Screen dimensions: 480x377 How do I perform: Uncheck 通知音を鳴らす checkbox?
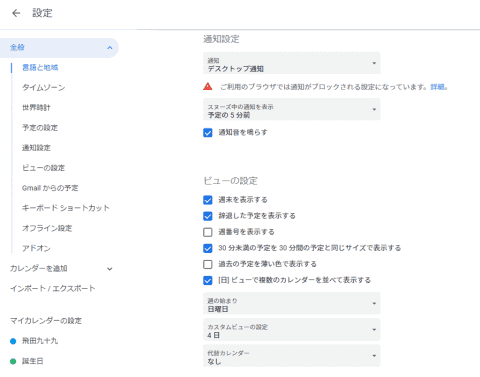click(208, 133)
